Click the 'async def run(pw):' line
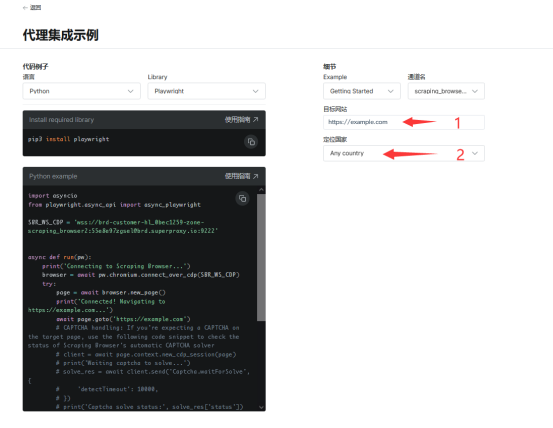Image resolution: width=553 pixels, height=428 pixels. (60, 257)
